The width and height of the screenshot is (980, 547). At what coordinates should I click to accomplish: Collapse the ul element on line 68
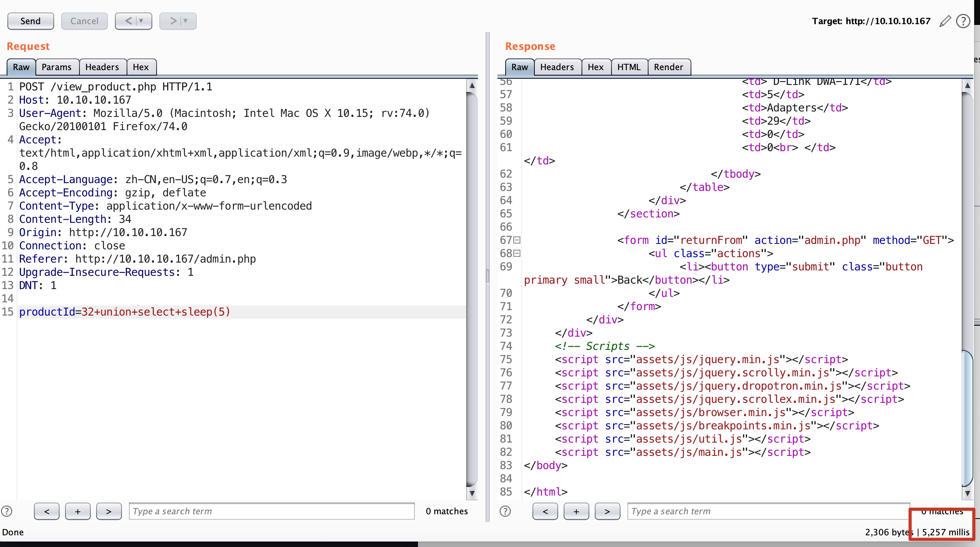517,253
